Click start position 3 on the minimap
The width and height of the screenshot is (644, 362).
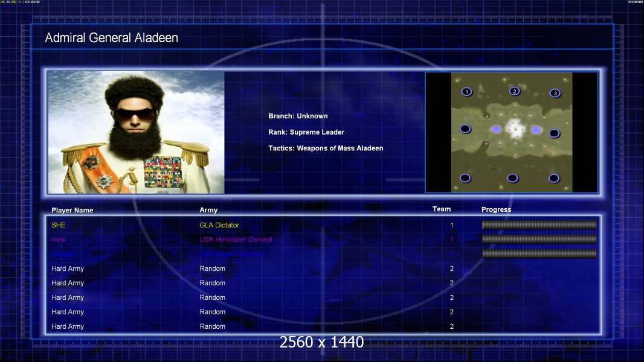click(x=555, y=93)
